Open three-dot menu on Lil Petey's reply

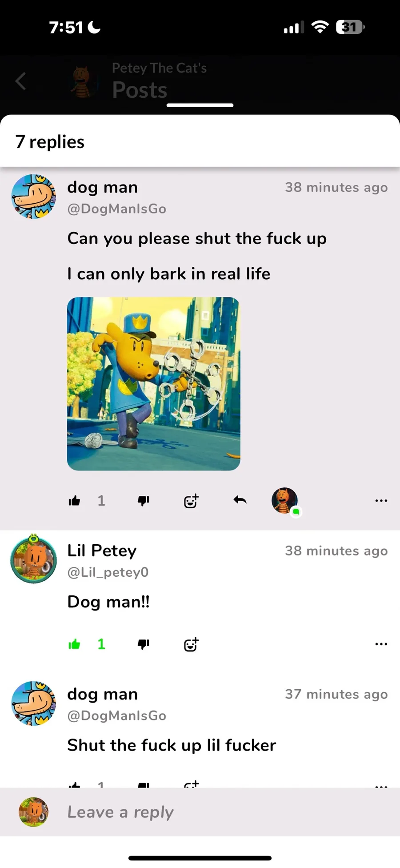381,644
